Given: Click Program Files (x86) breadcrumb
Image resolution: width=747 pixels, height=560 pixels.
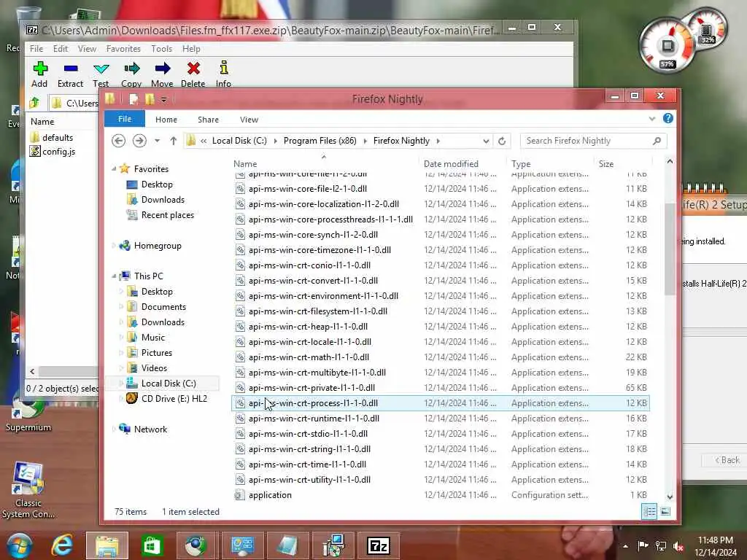Looking at the screenshot, I should pos(320,141).
